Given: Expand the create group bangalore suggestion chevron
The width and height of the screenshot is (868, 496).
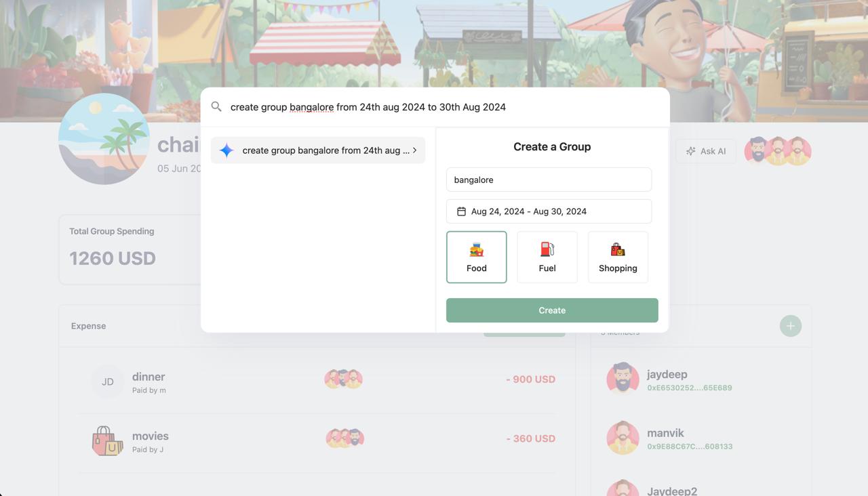Looking at the screenshot, I should [x=414, y=150].
